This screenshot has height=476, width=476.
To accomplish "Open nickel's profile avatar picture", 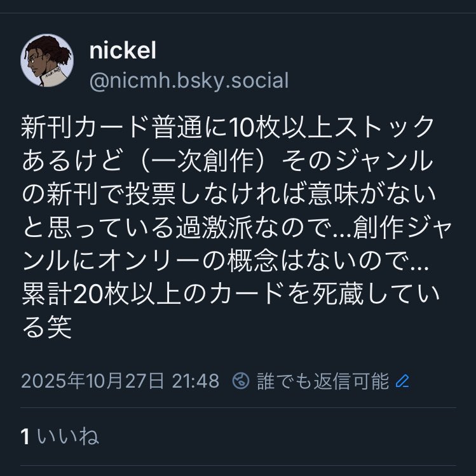I will click(x=48, y=60).
